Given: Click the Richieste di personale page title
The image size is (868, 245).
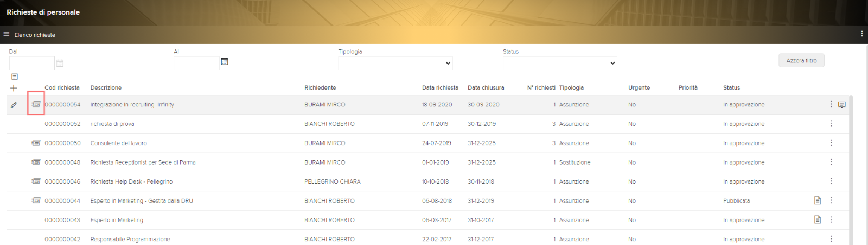Looking at the screenshot, I should [x=43, y=12].
